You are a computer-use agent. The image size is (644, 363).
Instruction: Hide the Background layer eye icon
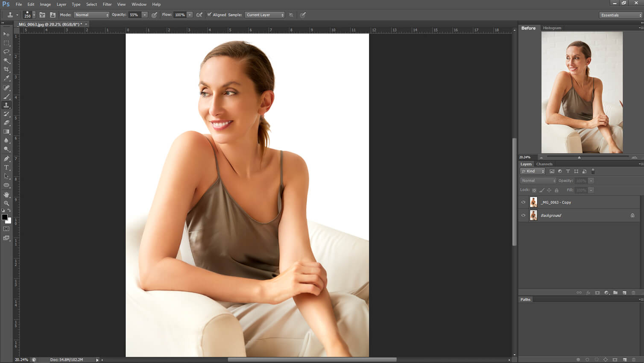point(523,215)
